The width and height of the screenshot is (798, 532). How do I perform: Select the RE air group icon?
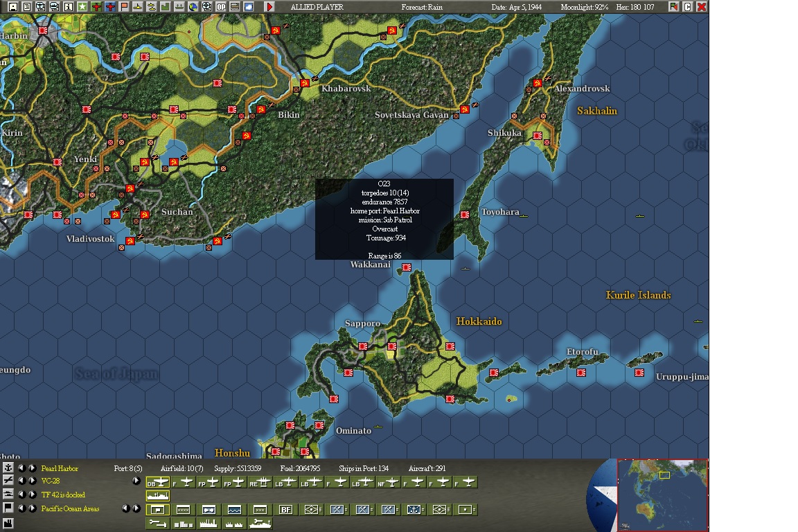tap(260, 482)
